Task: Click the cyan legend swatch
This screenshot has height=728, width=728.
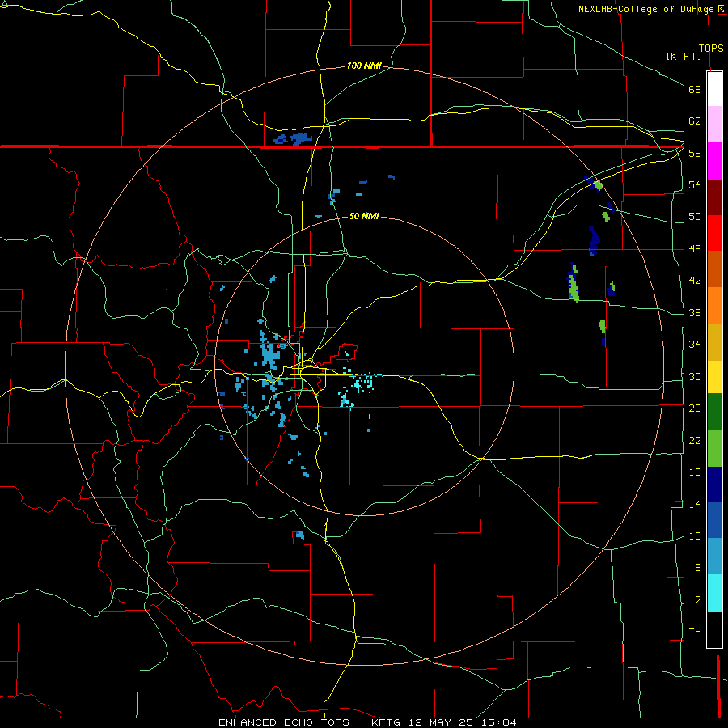Action: [x=714, y=593]
